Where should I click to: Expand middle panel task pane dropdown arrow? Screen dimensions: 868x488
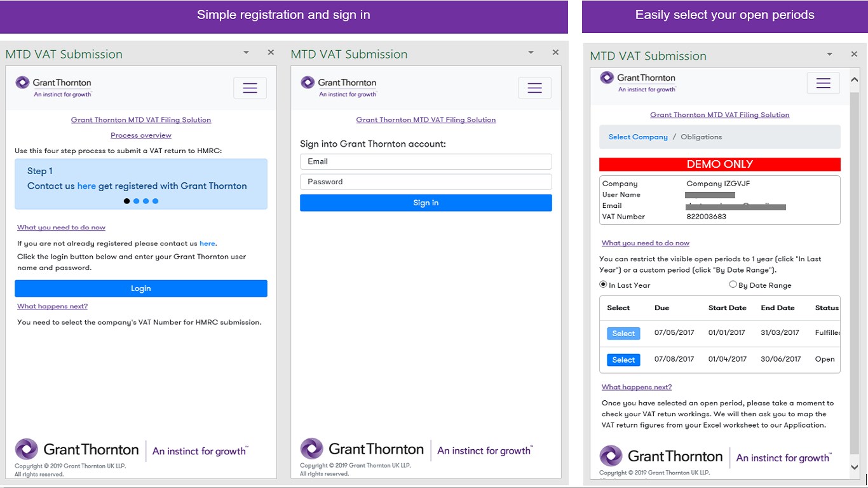pos(531,53)
